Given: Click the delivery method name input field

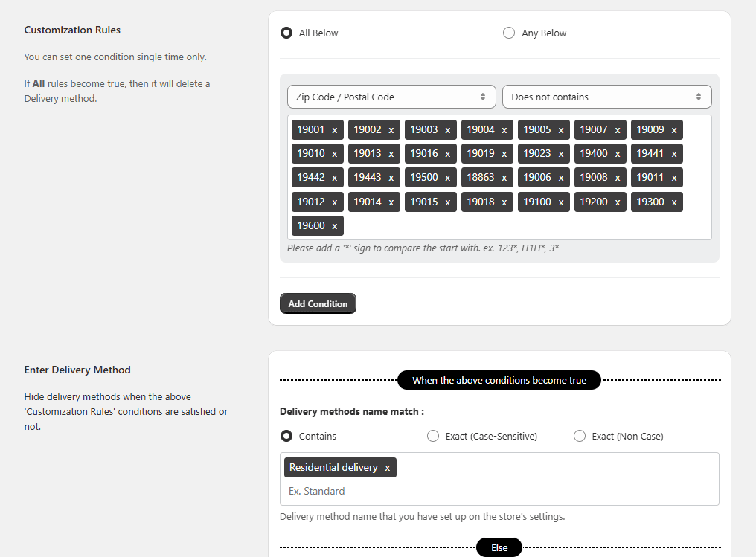Looking at the screenshot, I should coord(499,491).
